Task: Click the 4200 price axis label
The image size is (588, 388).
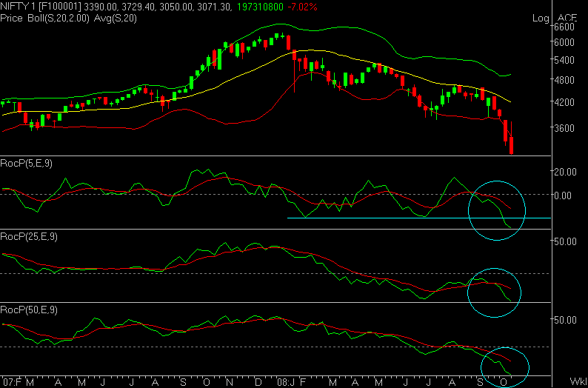Action: [564, 102]
